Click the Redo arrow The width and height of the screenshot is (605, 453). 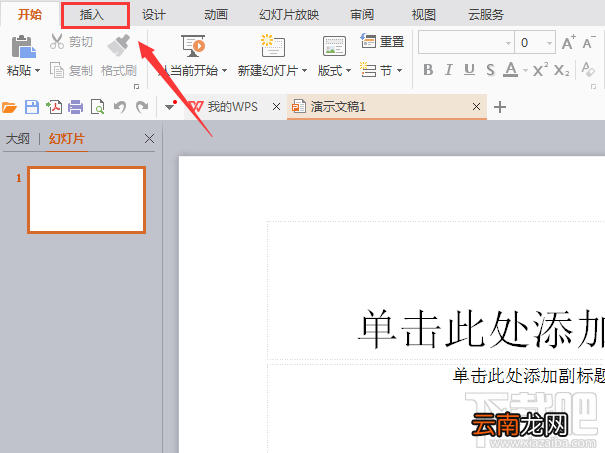pos(142,107)
